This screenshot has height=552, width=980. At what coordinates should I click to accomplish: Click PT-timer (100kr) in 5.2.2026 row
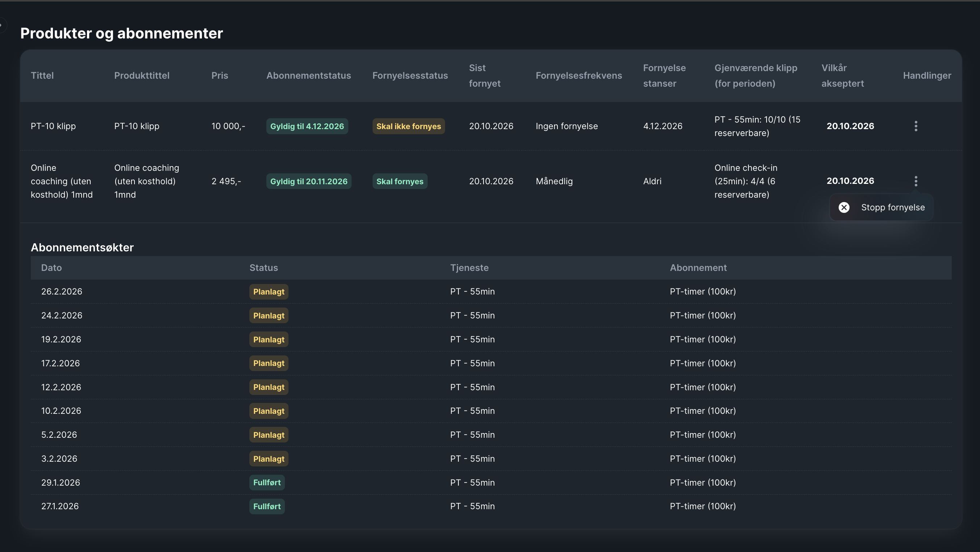(x=703, y=435)
